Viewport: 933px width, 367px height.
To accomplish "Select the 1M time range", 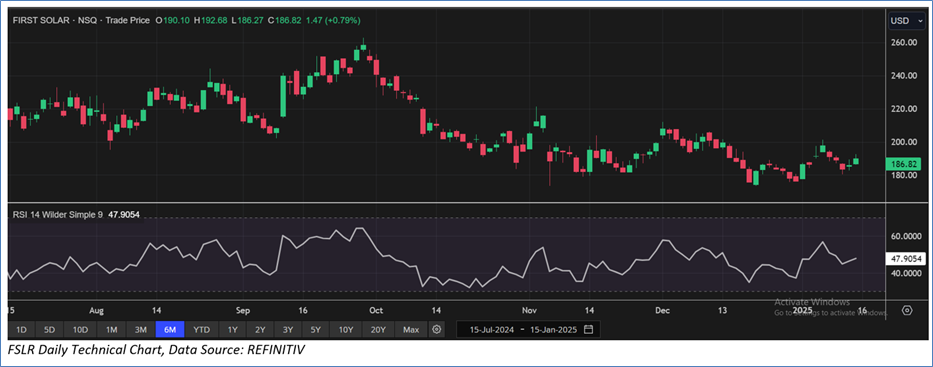I will coord(111,330).
